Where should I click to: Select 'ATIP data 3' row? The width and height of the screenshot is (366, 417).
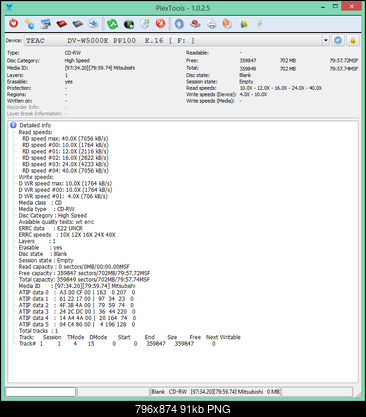tap(77, 312)
